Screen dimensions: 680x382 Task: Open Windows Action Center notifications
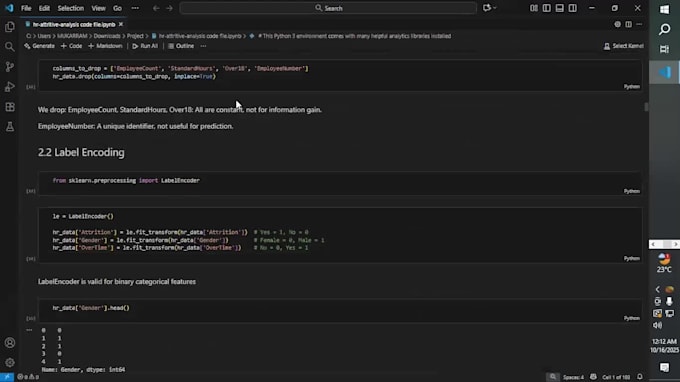click(x=664, y=367)
